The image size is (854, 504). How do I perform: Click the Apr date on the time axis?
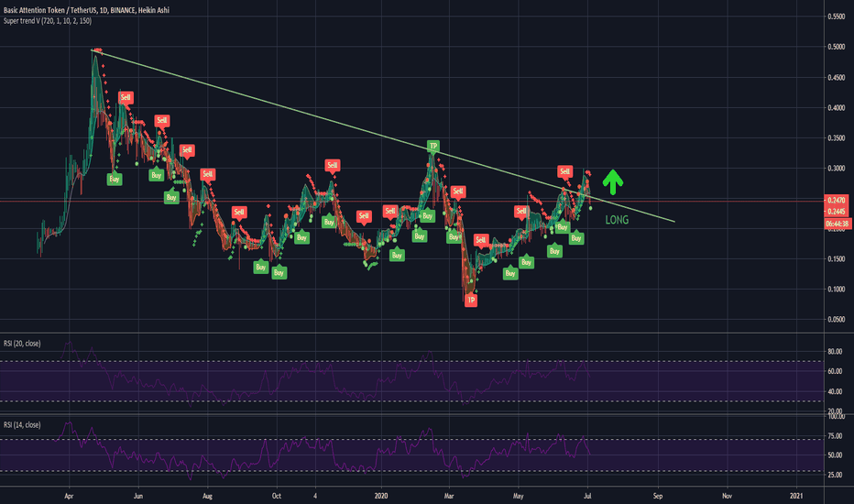pyautogui.click(x=69, y=496)
